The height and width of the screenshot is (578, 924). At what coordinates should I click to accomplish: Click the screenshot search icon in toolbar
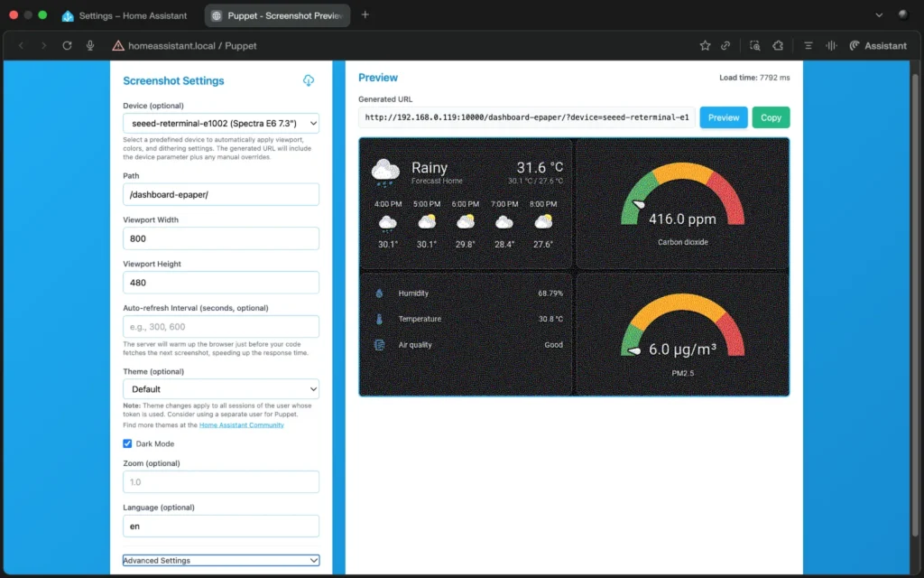(755, 45)
